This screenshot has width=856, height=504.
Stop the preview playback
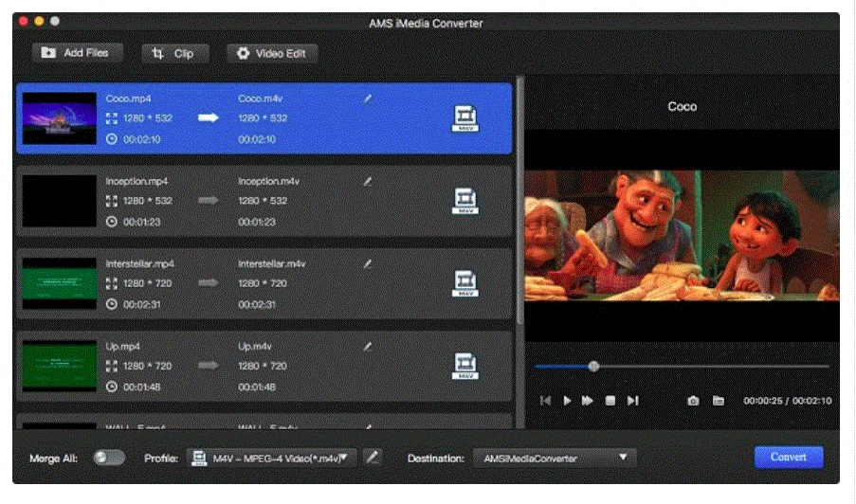click(x=610, y=401)
